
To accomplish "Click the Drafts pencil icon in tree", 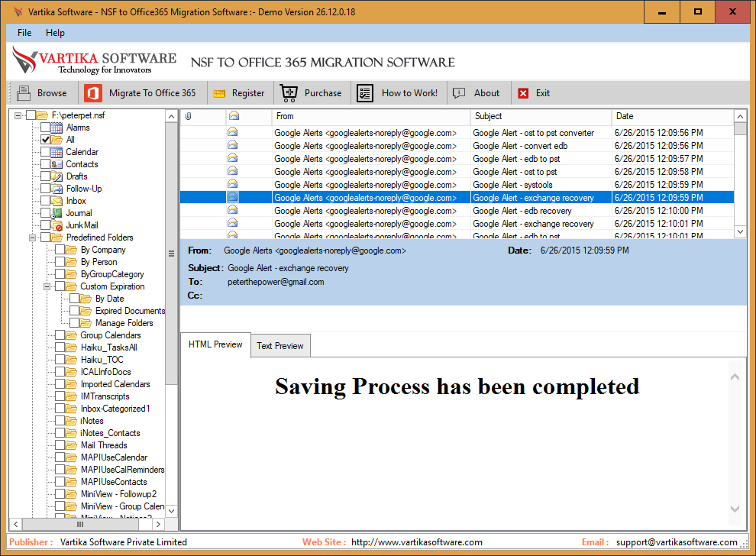I will tap(57, 176).
